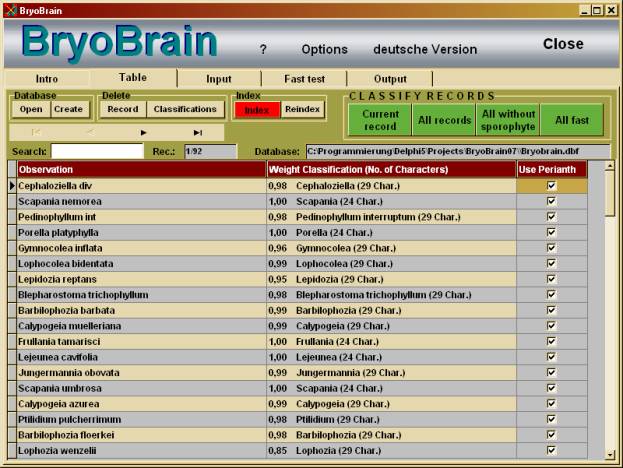This screenshot has width=623, height=468.
Task: Click the question mark help item
Action: tap(263, 49)
